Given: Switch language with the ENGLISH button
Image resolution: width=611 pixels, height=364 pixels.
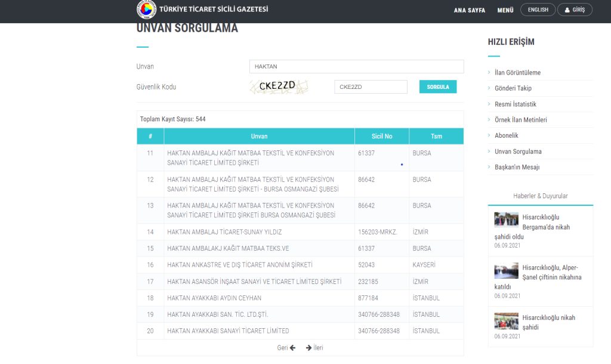Looking at the screenshot, I should click(x=538, y=10).
